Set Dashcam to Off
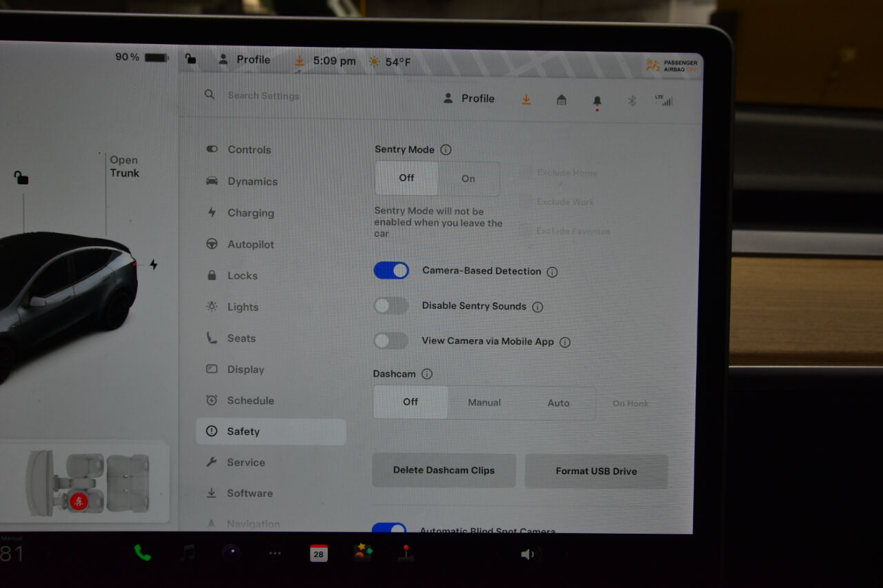This screenshot has height=588, width=883. click(x=410, y=402)
